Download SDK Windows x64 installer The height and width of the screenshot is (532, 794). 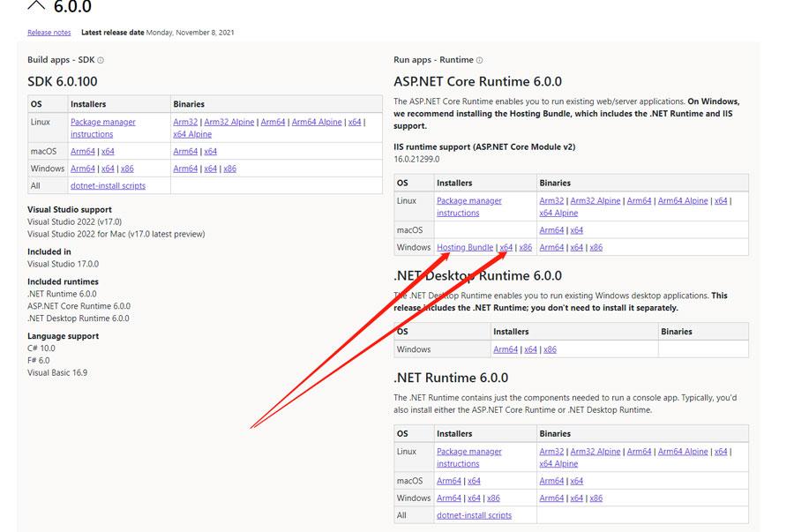point(108,169)
